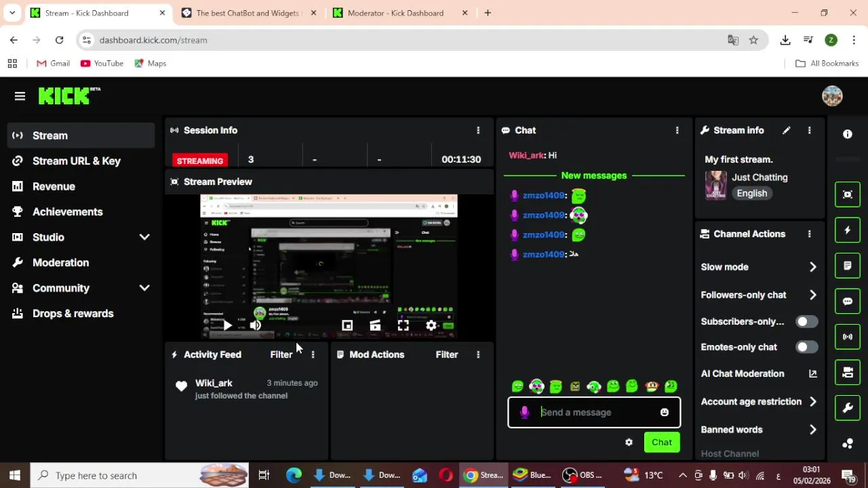Image resolution: width=868 pixels, height=488 pixels.
Task: Click the Windows Start button
Action: coord(15,475)
